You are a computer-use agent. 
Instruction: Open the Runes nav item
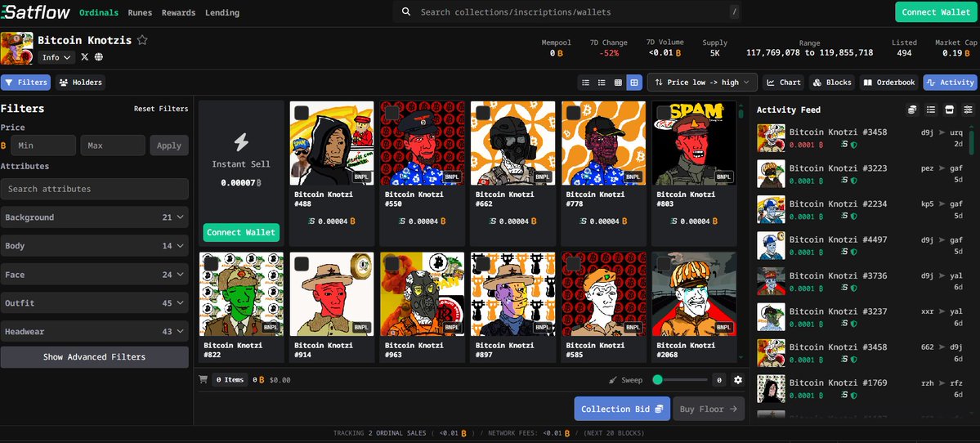140,12
